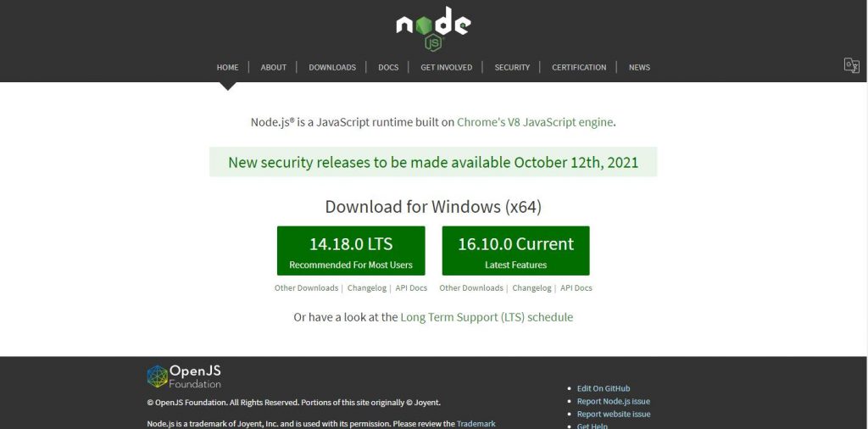Open Chrome's V8 JavaScript engine link
The width and height of the screenshot is (868, 429).
535,122
